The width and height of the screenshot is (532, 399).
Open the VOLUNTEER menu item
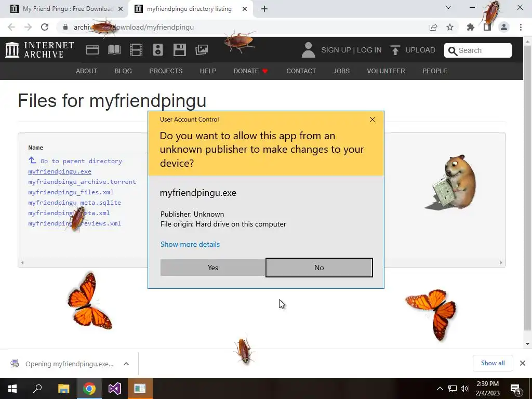click(x=386, y=71)
